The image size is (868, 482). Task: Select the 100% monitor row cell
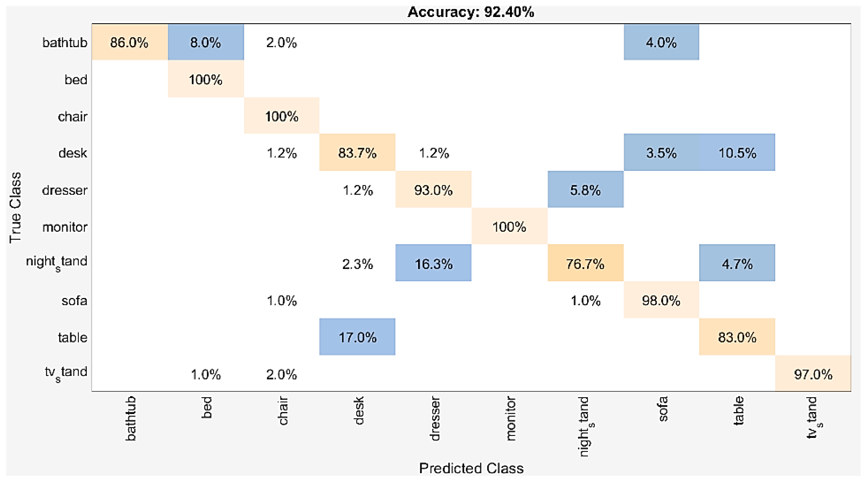[509, 226]
